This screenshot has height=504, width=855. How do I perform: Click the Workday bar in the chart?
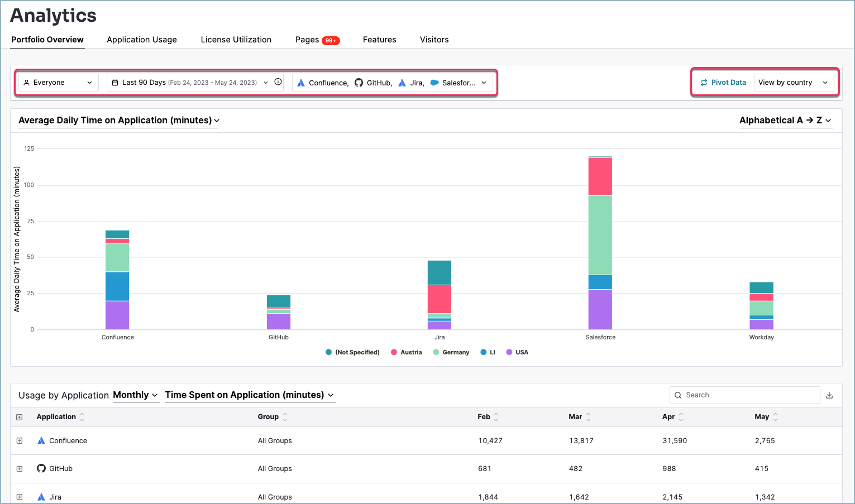[761, 306]
